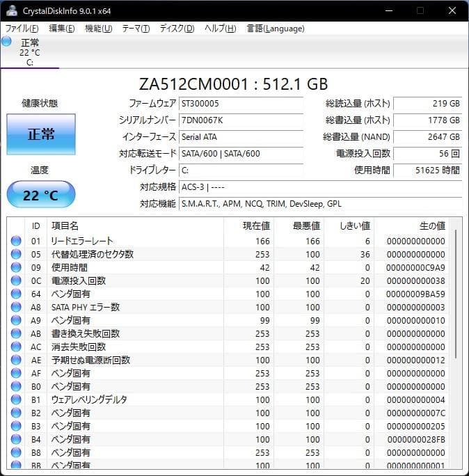Click status circle for ID B0 row

pyautogui.click(x=16, y=386)
